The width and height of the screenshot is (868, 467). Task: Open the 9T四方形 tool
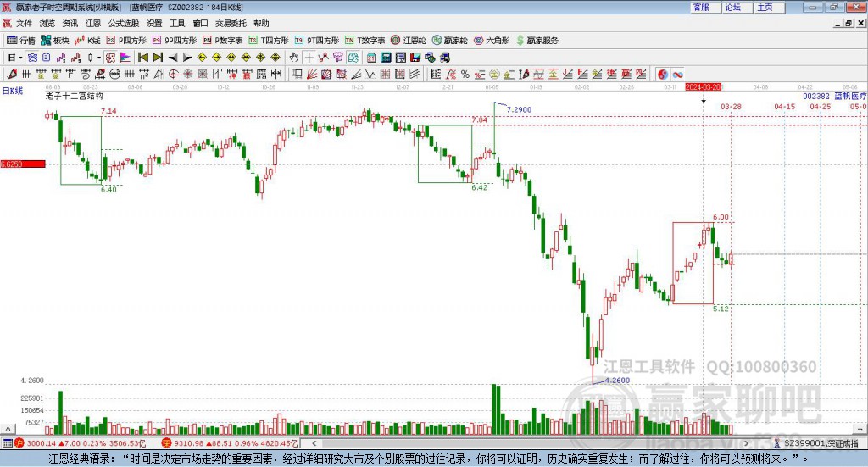pos(317,41)
